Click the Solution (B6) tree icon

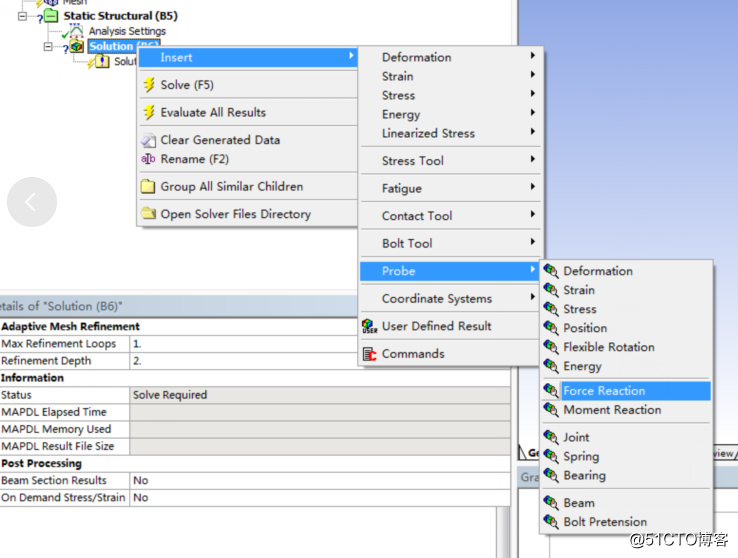[77, 46]
